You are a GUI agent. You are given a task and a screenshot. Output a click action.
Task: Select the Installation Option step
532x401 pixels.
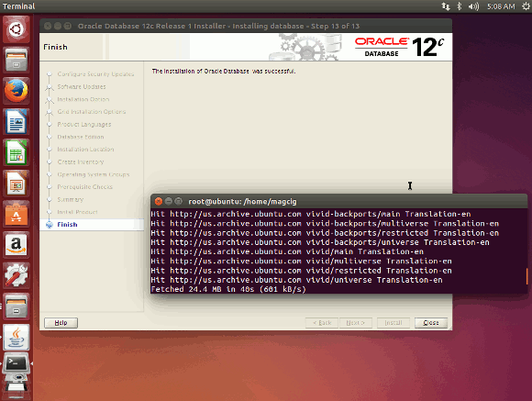[83, 99]
